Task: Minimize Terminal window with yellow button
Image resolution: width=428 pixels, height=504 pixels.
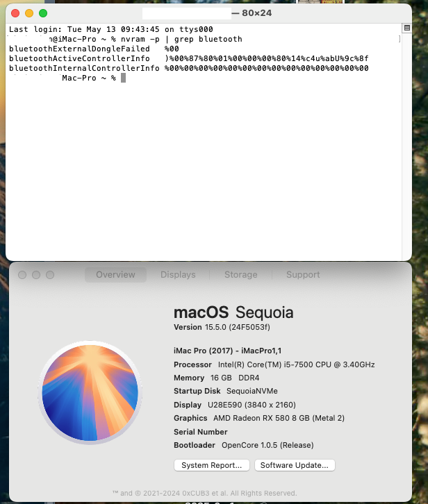Action: [x=29, y=13]
